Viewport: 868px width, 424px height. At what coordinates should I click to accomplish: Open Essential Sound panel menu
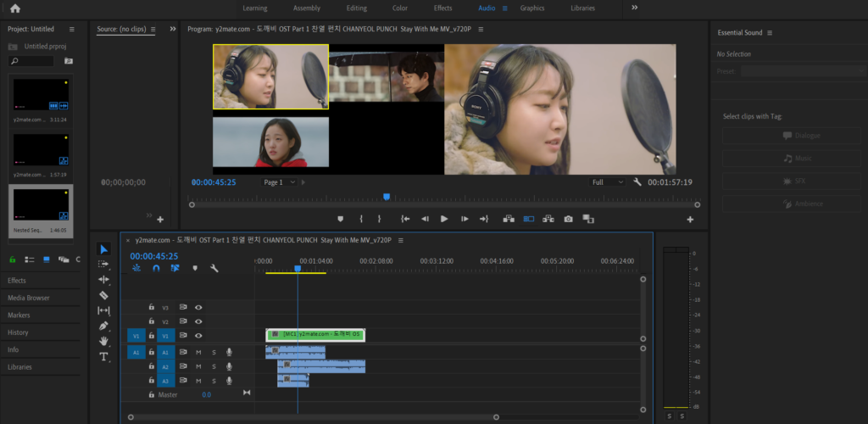pos(770,33)
